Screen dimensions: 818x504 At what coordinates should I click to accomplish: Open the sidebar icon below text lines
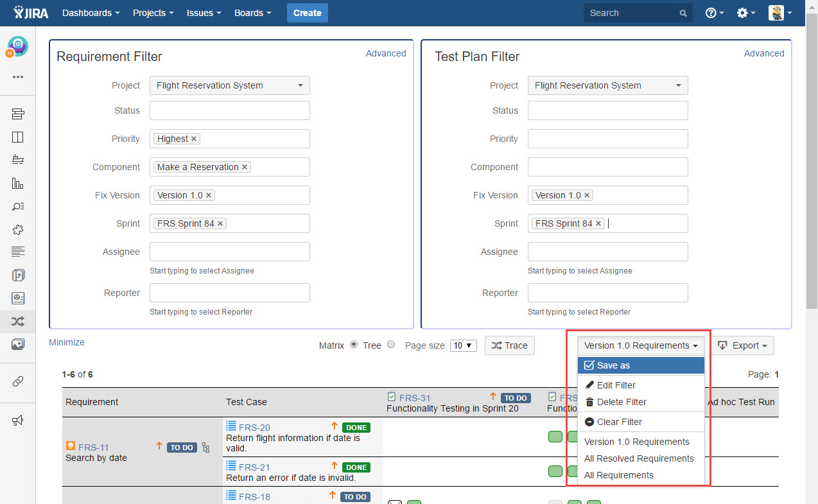[x=17, y=275]
